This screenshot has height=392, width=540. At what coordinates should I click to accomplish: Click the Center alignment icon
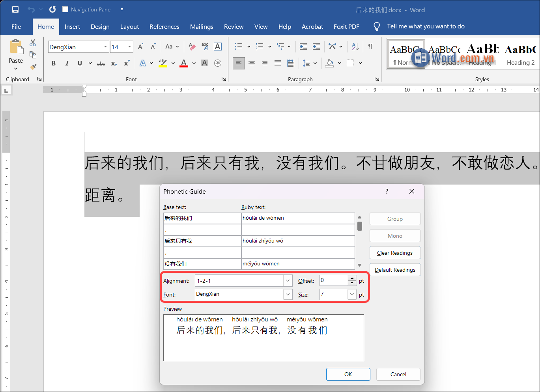click(x=252, y=63)
